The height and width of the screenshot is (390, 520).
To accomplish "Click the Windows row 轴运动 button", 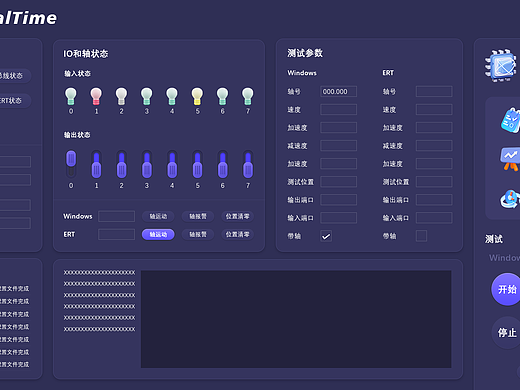I will [158, 216].
